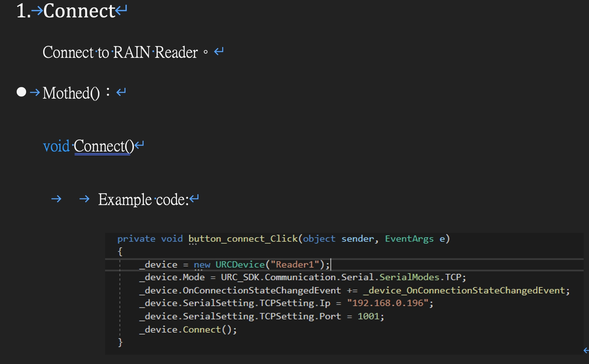The height and width of the screenshot is (364, 589).
Task: Click 'button_connect_Click' in the code image
Action: [243, 239]
